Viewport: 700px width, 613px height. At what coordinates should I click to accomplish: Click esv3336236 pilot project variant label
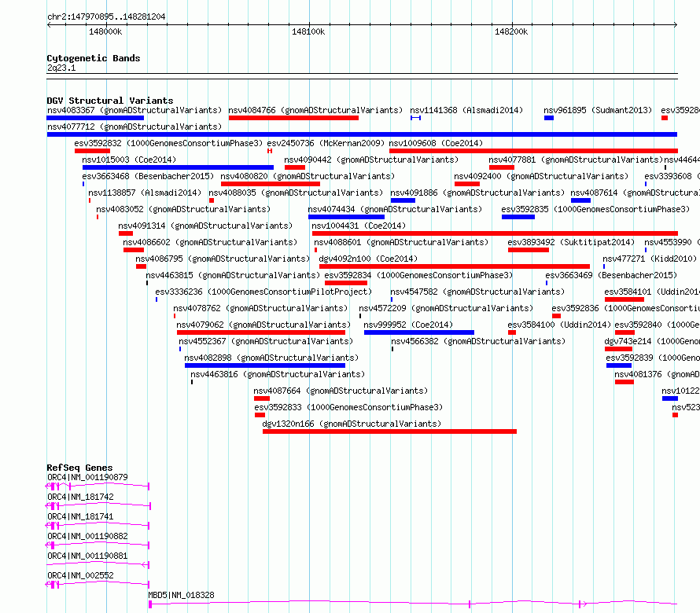(263, 292)
